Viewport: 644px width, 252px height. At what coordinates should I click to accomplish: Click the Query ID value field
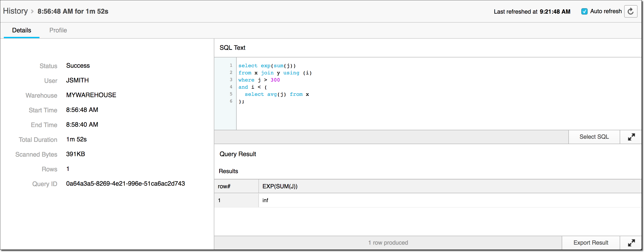[x=125, y=184]
